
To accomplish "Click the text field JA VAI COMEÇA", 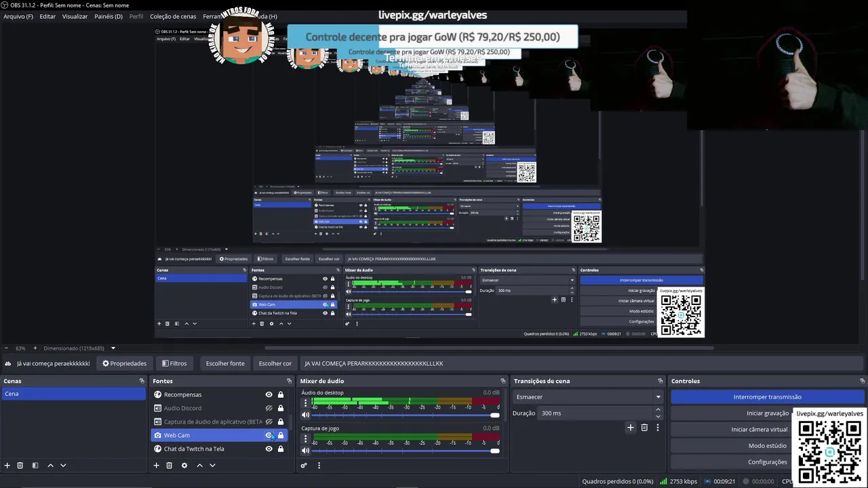I will [x=583, y=363].
